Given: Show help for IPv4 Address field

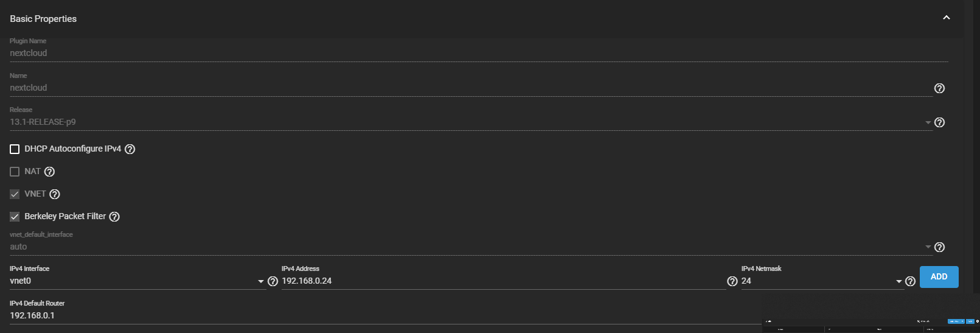Looking at the screenshot, I should click(x=732, y=281).
